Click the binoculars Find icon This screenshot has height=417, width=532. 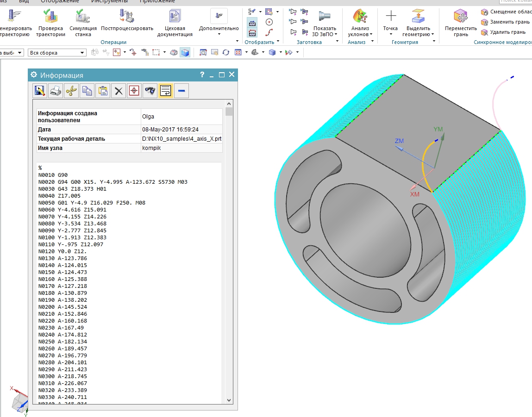pos(150,91)
